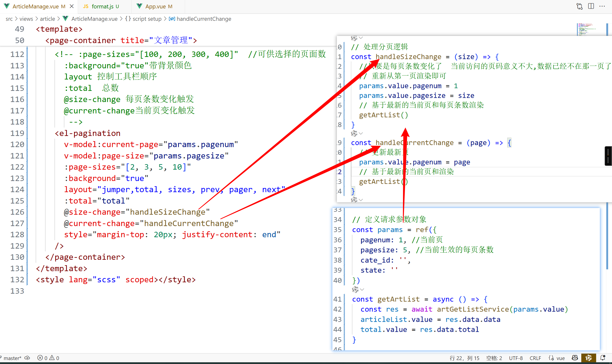Click the master branch indicator
This screenshot has width=612, height=364.
12,358
